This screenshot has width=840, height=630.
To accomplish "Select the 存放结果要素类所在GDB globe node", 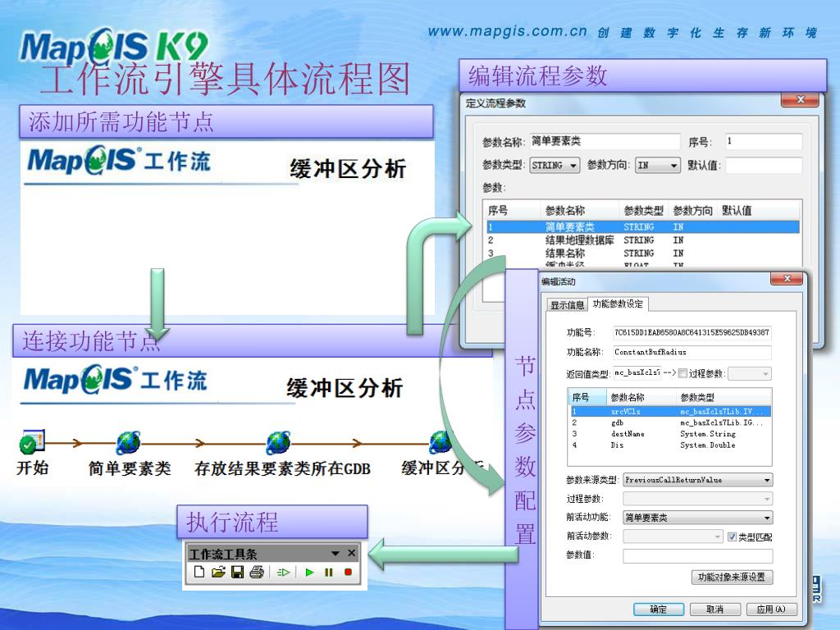I will 279,442.
